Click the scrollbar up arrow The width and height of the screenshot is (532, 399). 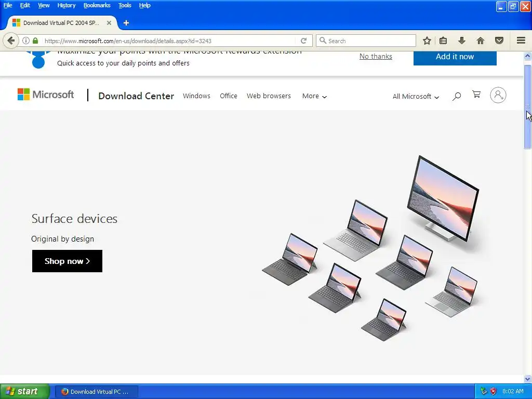pos(527,56)
